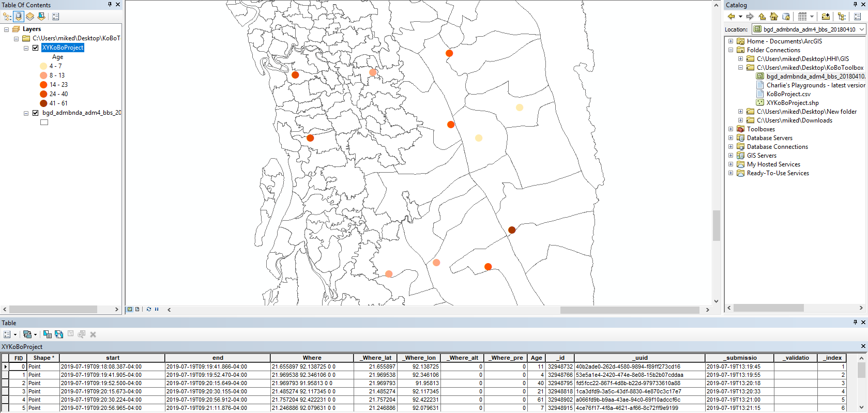Image resolution: width=868 pixels, height=413 pixels.
Task: Open the Catalog Location dropdown
Action: pyautogui.click(x=861, y=29)
